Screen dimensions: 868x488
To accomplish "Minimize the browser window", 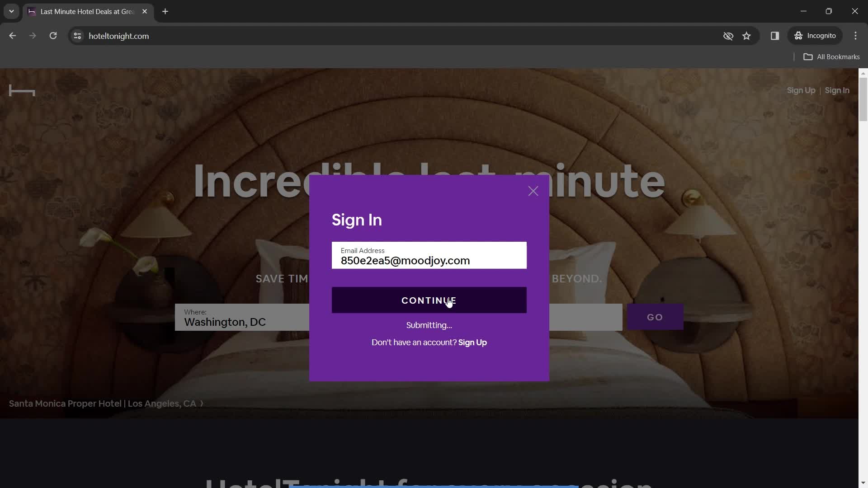I will click(x=803, y=11).
